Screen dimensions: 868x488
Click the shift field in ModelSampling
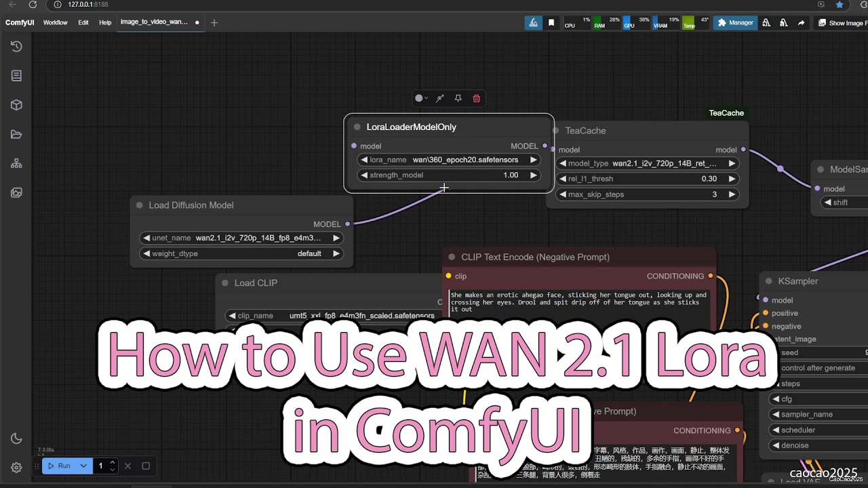tap(845, 202)
